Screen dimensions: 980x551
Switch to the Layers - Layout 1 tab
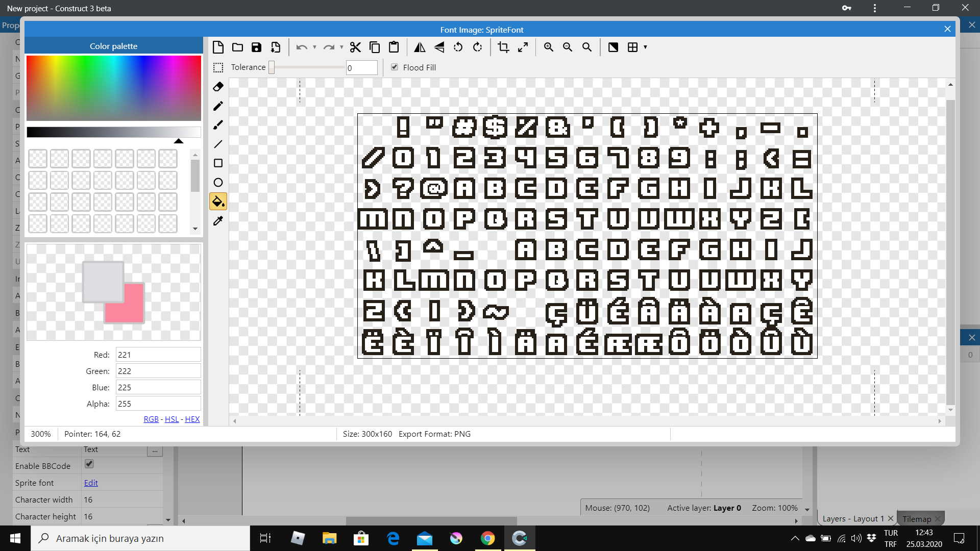[852, 518]
